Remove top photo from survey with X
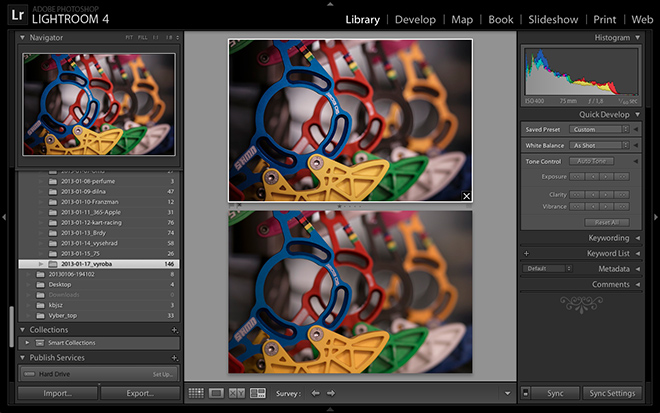This screenshot has height=413, width=660. [466, 196]
